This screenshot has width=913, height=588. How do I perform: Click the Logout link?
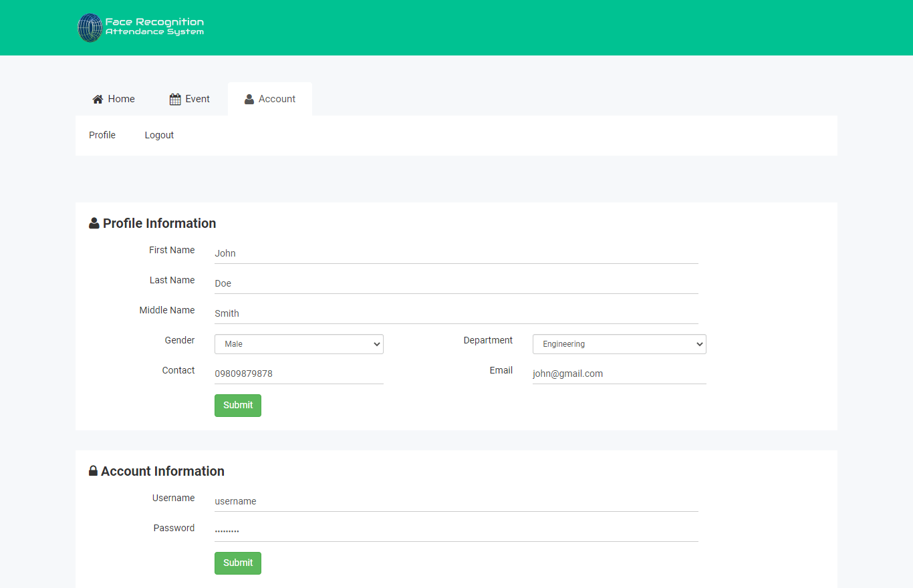click(x=159, y=135)
